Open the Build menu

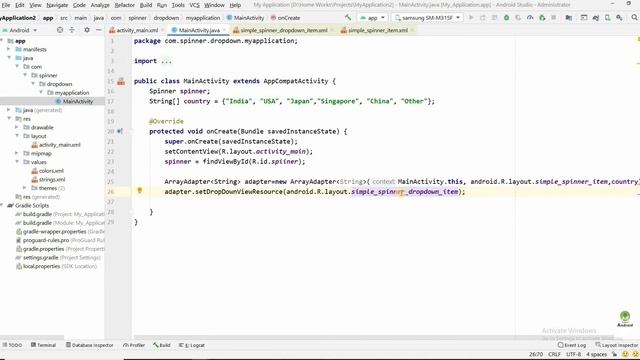coord(146,5)
